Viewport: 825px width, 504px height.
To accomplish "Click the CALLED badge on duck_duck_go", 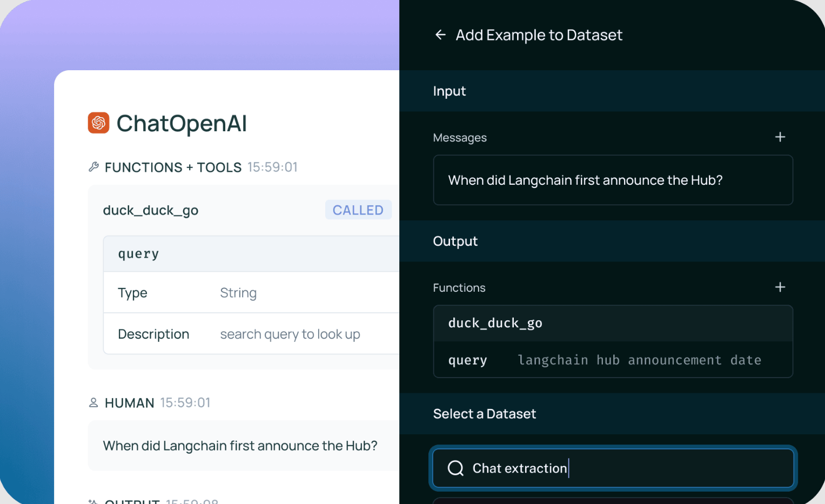I will (x=358, y=210).
